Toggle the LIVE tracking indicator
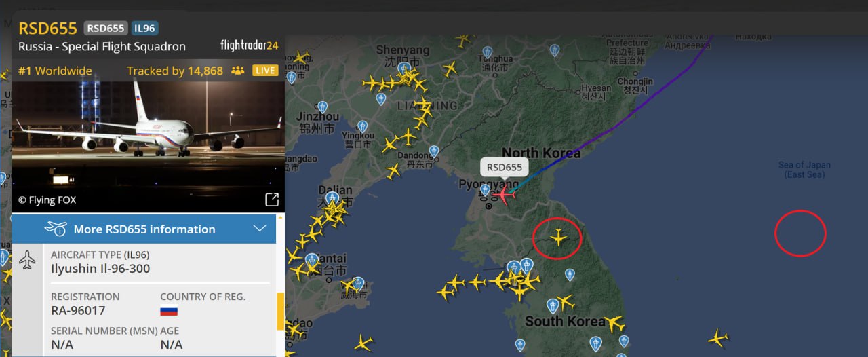868x357 pixels. (265, 71)
